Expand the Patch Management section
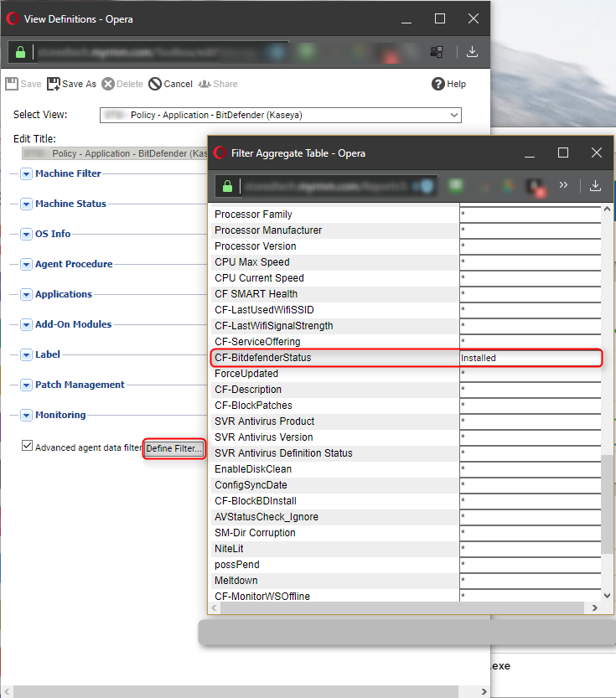The image size is (616, 698). pyautogui.click(x=26, y=385)
